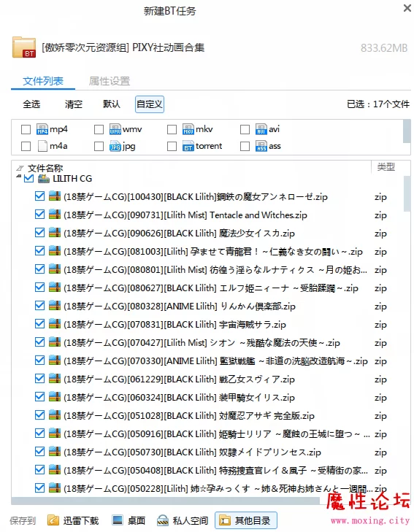The width and height of the screenshot is (414, 532).
Task: Sort by the 文件名称 column arrow
Action: 20,168
